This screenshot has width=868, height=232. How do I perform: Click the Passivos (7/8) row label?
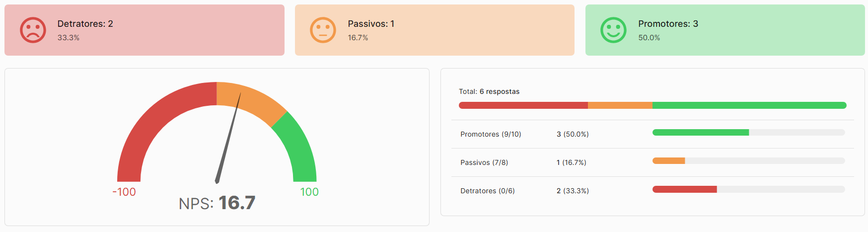coord(484,162)
